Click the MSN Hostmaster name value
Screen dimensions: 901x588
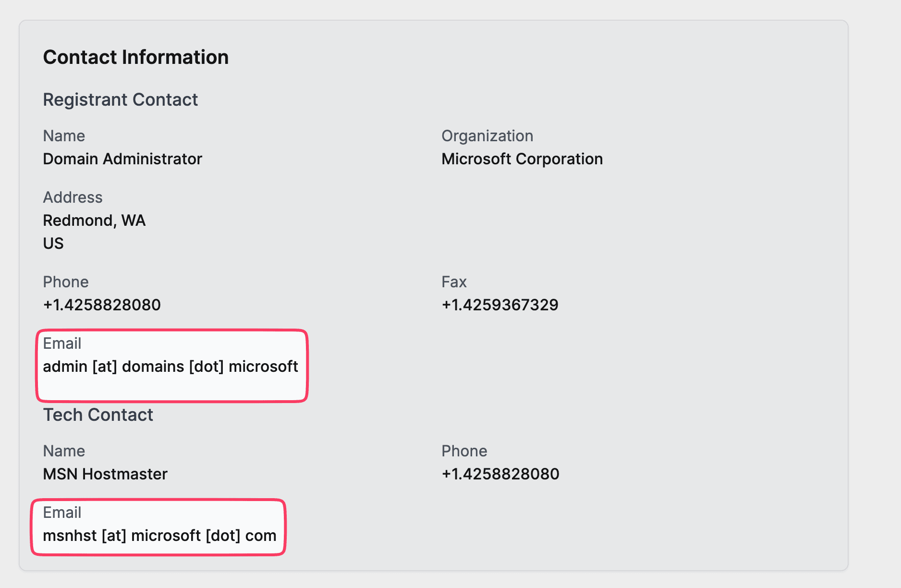[x=105, y=474]
